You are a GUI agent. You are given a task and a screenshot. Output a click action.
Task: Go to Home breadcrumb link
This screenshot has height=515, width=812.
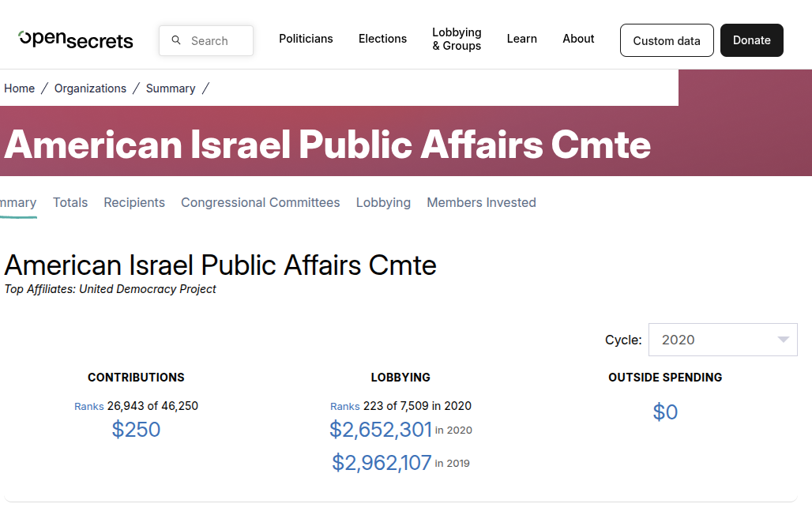click(x=19, y=88)
